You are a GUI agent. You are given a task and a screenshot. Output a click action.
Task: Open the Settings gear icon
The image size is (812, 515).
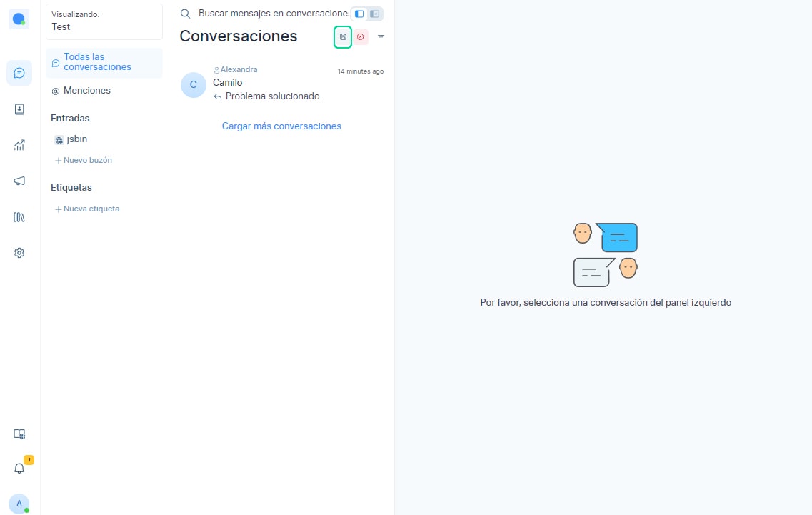[19, 253]
